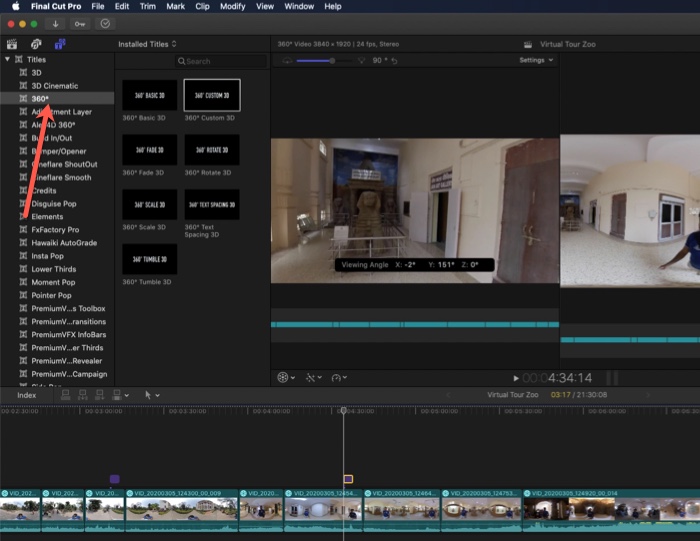Select the 360° Fade 3D title
Image resolution: width=700 pixels, height=541 pixels.
click(150, 150)
